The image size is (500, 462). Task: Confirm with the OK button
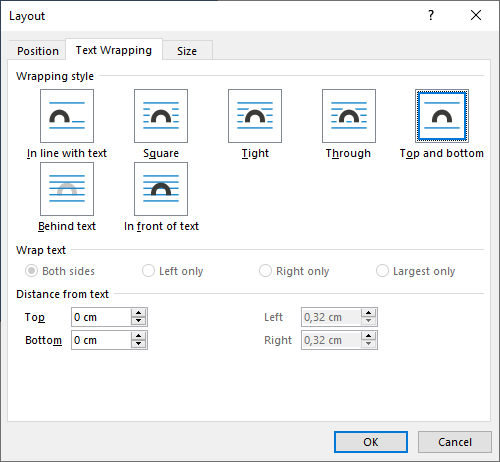(x=371, y=442)
